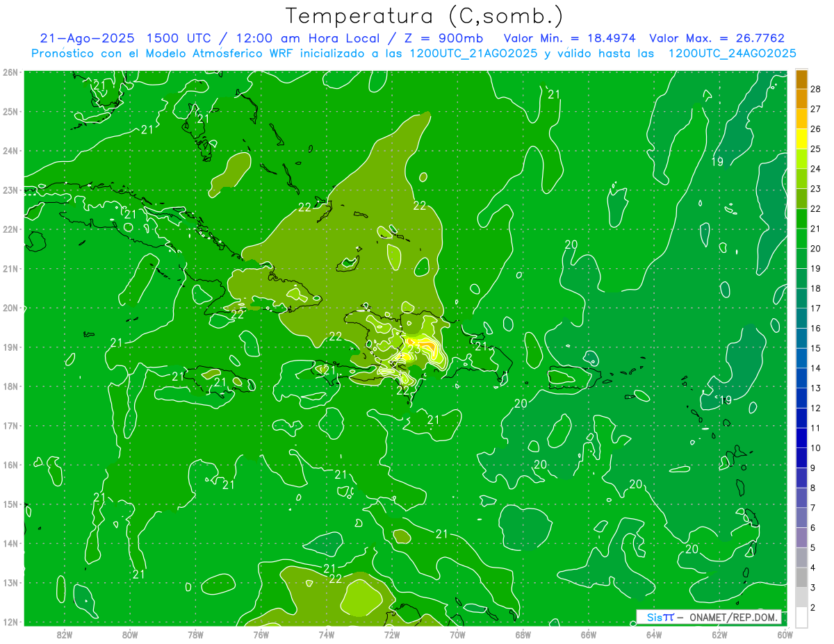This screenshot has width=834, height=644.
Task: Click the light gray swatch between 2 and 3
Action: pyautogui.click(x=801, y=597)
